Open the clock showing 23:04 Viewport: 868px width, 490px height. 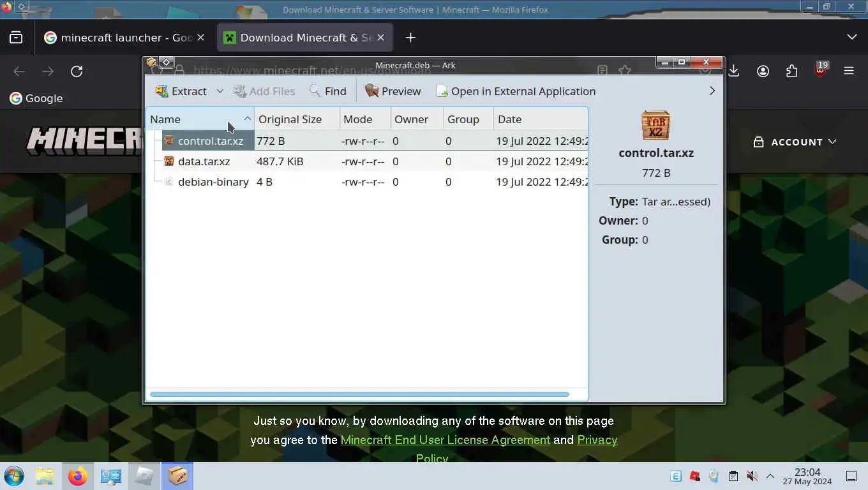pos(808,477)
